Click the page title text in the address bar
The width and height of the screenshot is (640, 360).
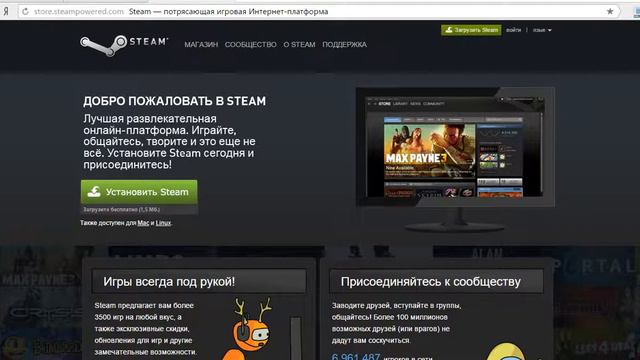coord(229,11)
